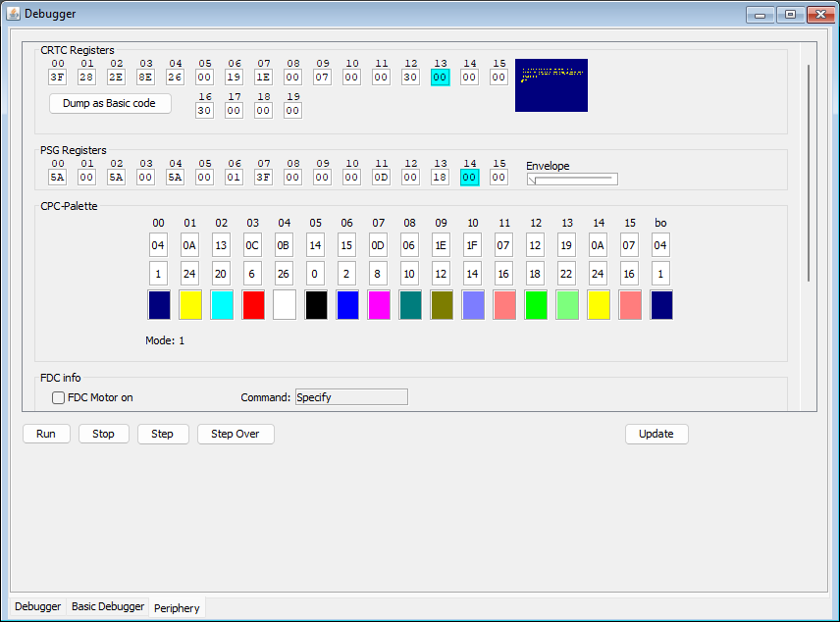Open the Debugger tab

37,606
